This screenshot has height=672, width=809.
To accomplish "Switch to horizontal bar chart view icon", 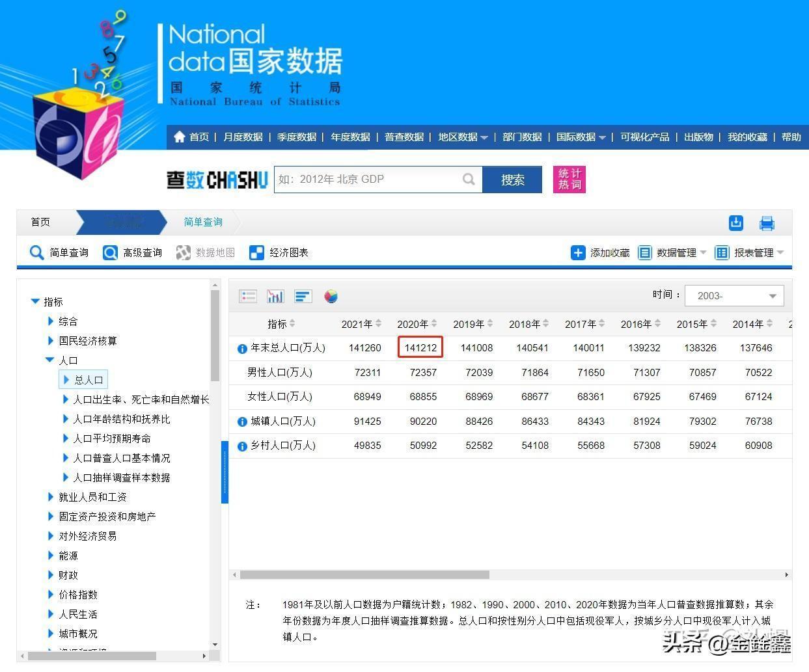I will (x=303, y=296).
